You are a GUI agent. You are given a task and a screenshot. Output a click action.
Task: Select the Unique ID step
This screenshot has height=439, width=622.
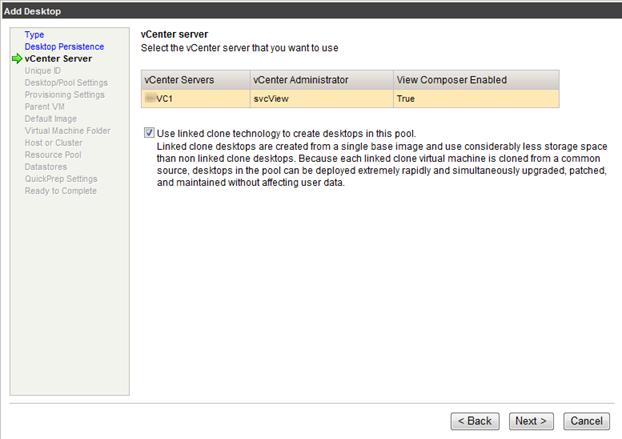click(x=43, y=71)
